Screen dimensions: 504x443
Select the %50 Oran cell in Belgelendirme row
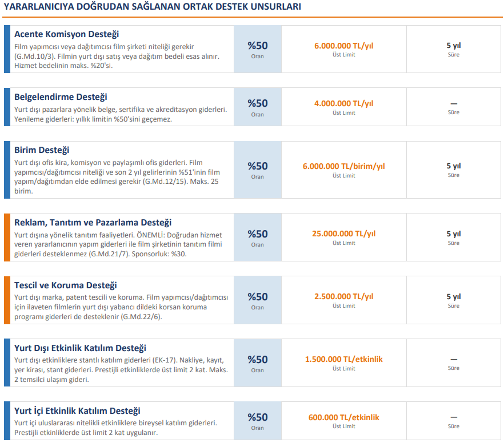257,106
